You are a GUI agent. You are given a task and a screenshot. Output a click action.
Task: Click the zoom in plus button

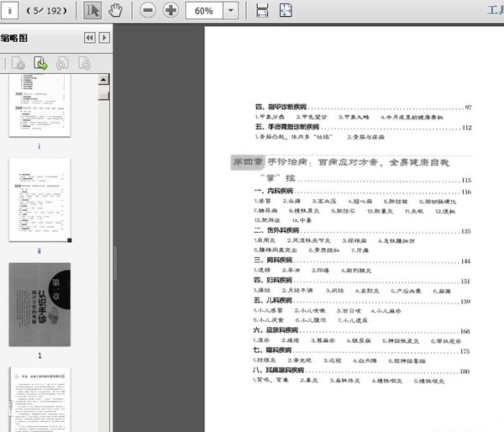pyautogui.click(x=171, y=11)
